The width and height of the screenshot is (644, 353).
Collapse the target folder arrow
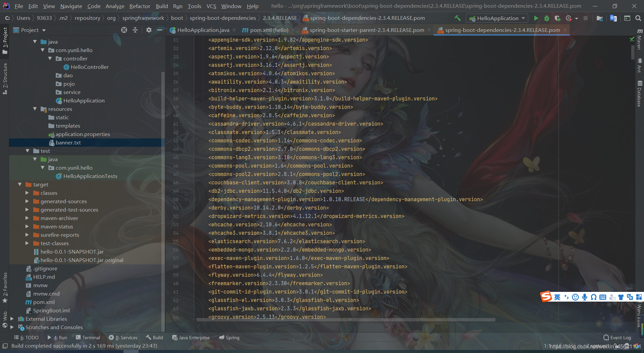pyautogui.click(x=20, y=184)
